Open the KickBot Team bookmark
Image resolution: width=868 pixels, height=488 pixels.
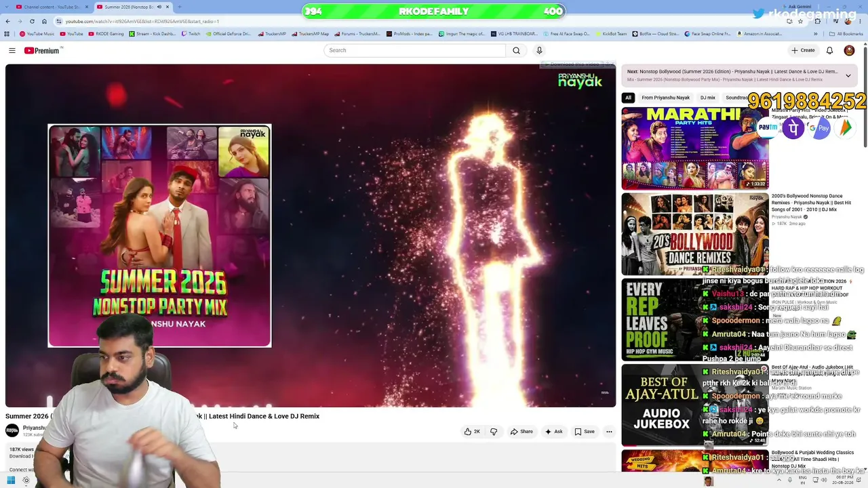tap(610, 34)
